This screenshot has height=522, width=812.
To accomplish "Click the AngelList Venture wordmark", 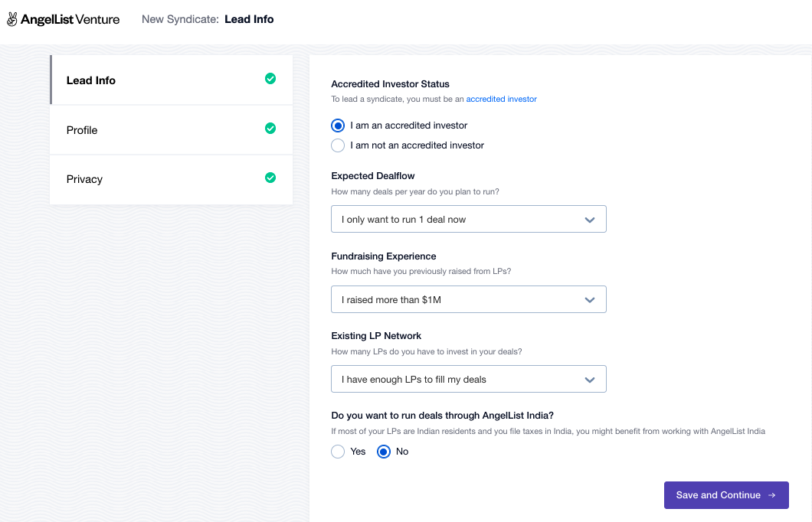I will 70,20.
